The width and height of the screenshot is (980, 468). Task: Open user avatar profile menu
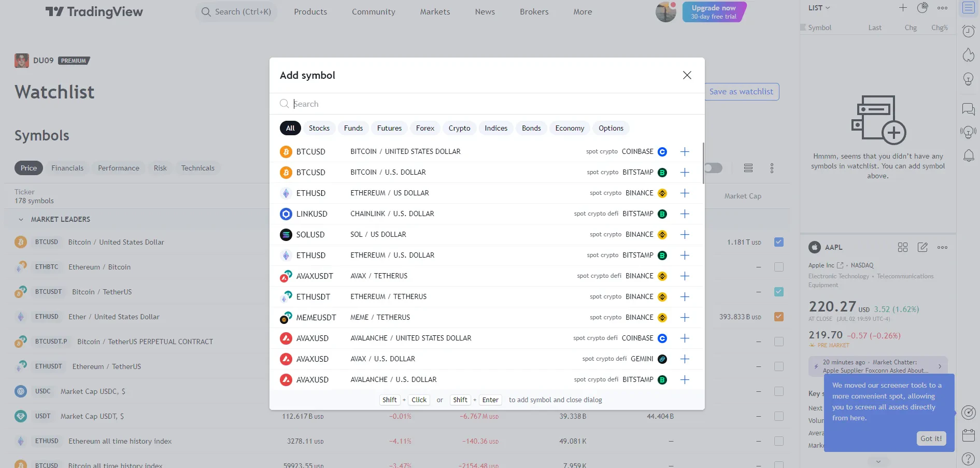[x=666, y=11]
